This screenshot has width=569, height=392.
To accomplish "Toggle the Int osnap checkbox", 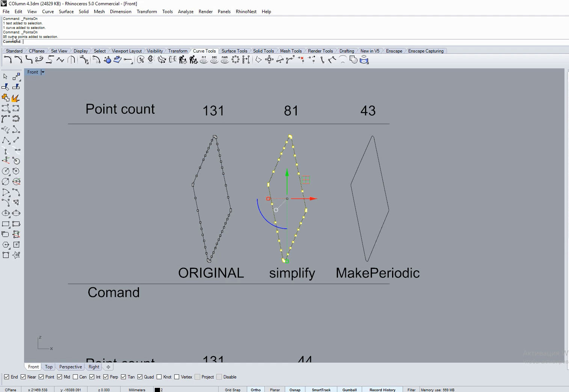I will (92, 377).
